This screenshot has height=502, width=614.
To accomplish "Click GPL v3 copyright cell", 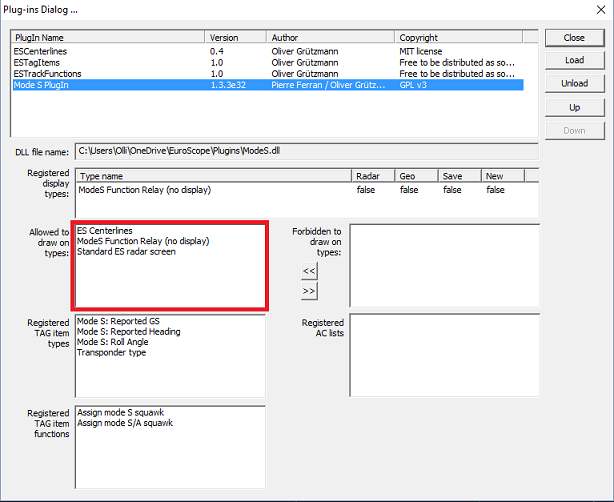I will [413, 85].
